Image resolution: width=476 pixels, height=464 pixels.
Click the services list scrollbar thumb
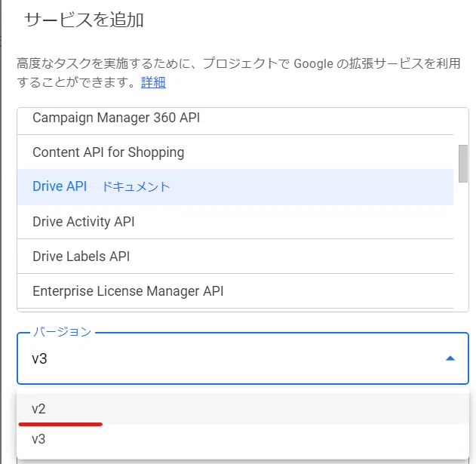point(463,164)
